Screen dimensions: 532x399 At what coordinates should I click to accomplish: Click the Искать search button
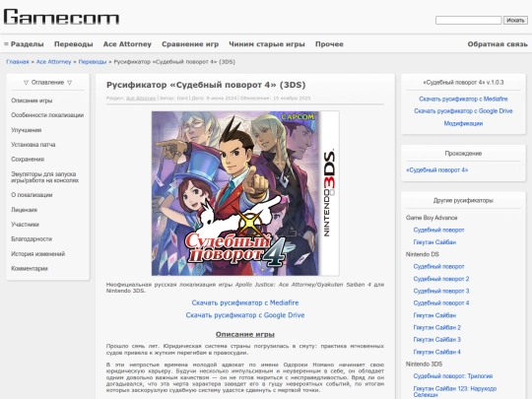[x=515, y=21]
